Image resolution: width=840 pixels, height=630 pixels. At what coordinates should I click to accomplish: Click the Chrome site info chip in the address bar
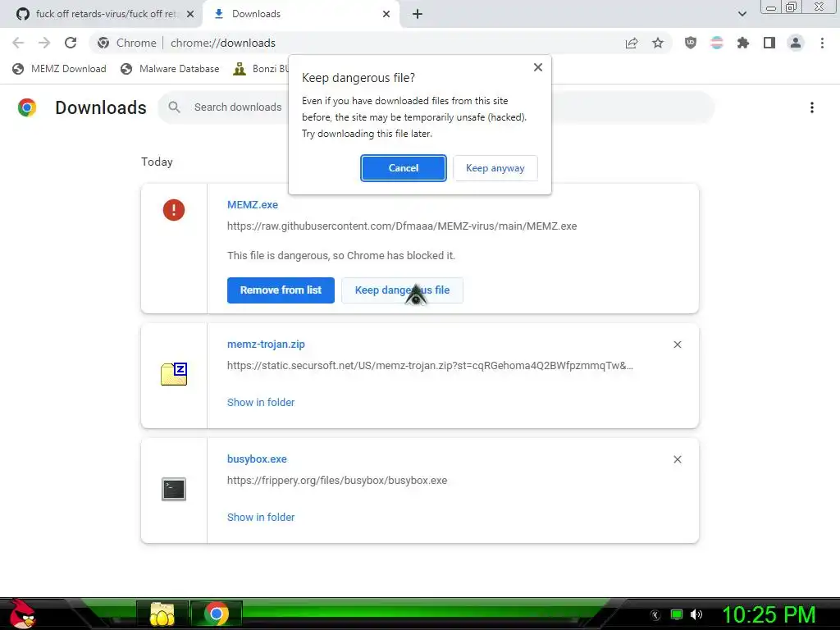[127, 43]
